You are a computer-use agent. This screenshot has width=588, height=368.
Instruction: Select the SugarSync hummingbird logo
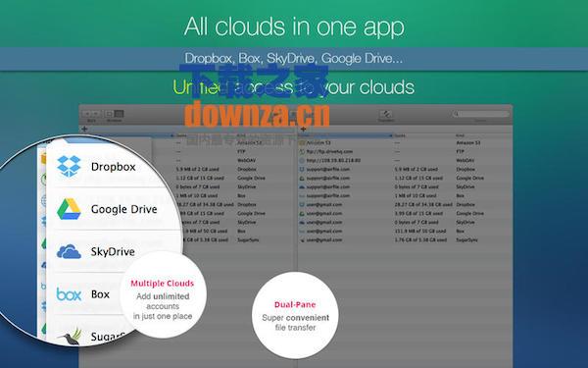(x=71, y=336)
